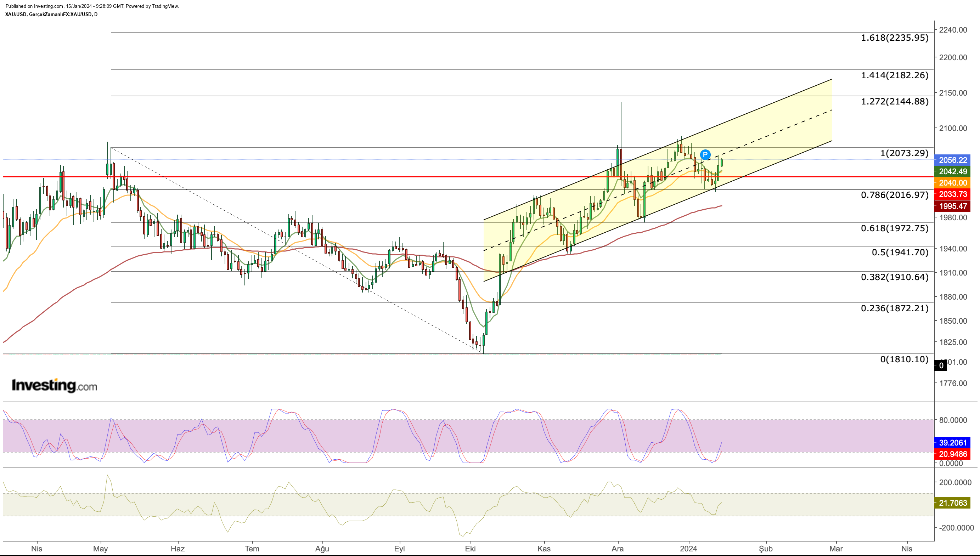Click the 1940.00 price axis tick
This screenshot has height=556, width=980.
[953, 249]
